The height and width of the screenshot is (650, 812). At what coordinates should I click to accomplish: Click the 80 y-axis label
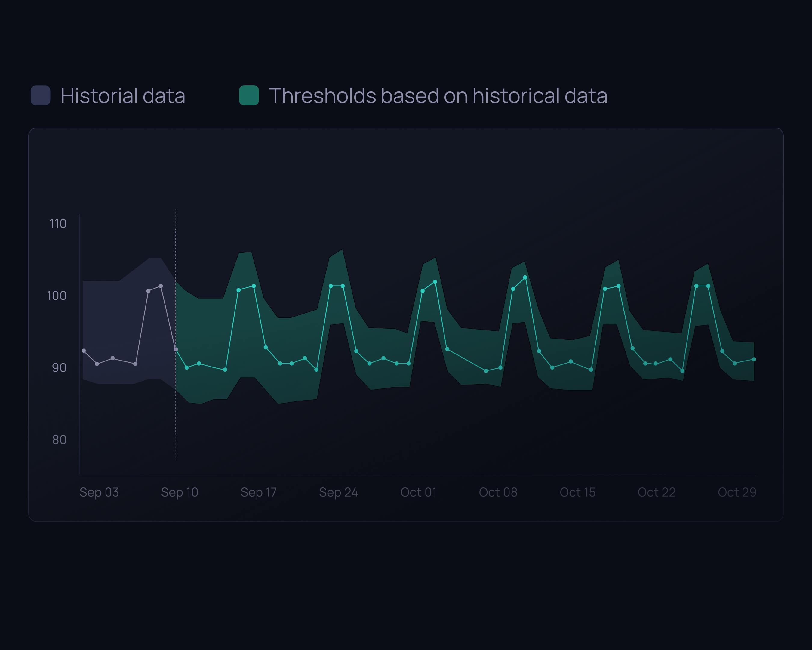point(59,440)
